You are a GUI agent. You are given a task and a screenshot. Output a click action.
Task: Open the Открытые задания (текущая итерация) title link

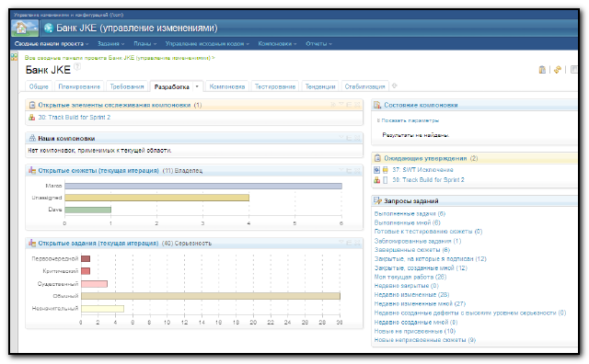pos(98,244)
